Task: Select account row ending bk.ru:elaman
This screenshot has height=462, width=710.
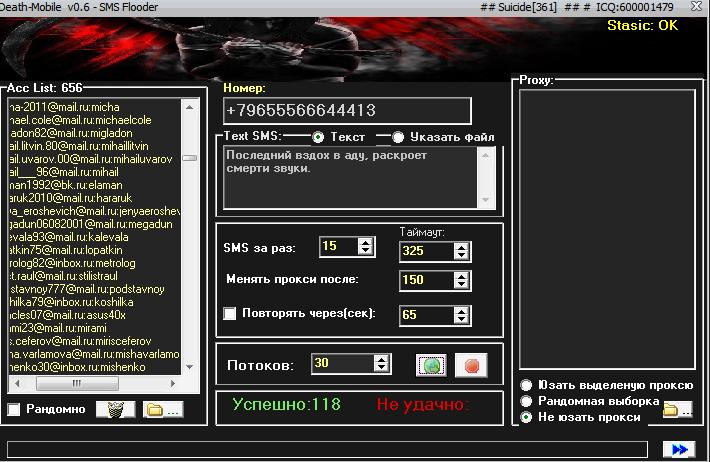Action: point(95,185)
